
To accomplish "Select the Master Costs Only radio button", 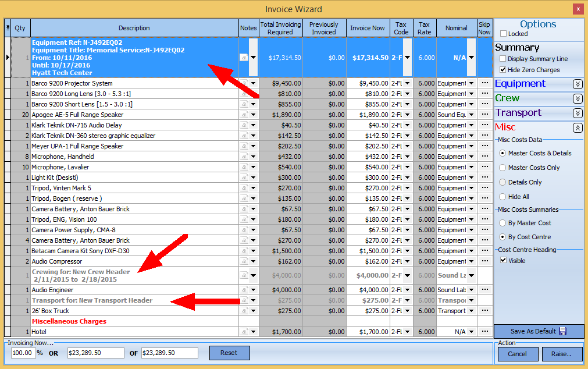I will pos(503,168).
